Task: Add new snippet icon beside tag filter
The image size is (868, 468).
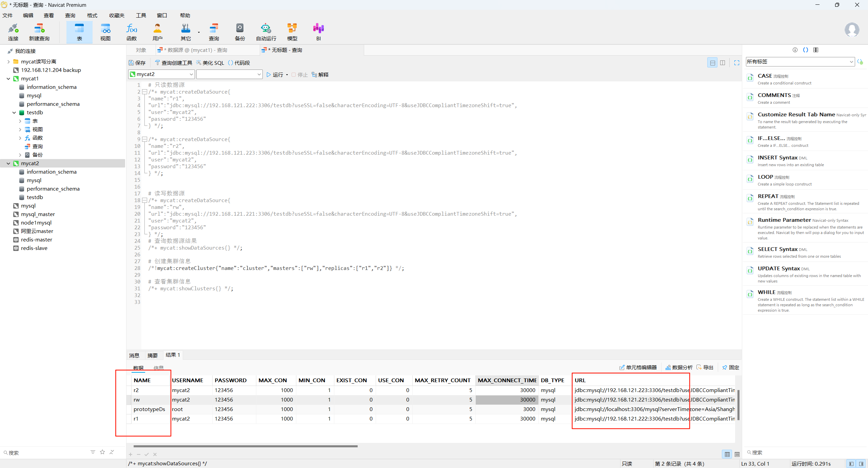Action: (x=860, y=62)
